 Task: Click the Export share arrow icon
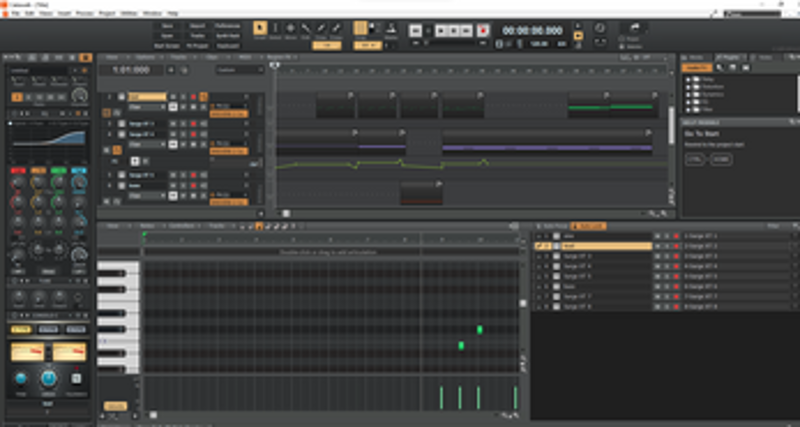tap(634, 27)
